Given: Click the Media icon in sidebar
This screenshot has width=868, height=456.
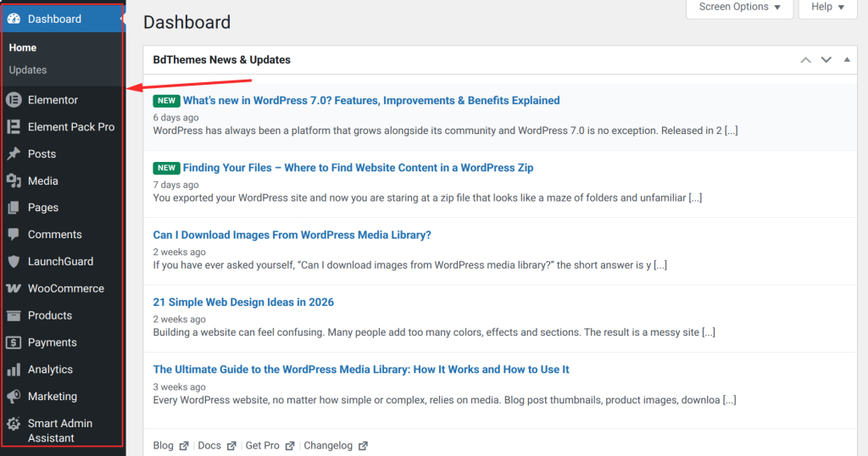Looking at the screenshot, I should click(14, 181).
